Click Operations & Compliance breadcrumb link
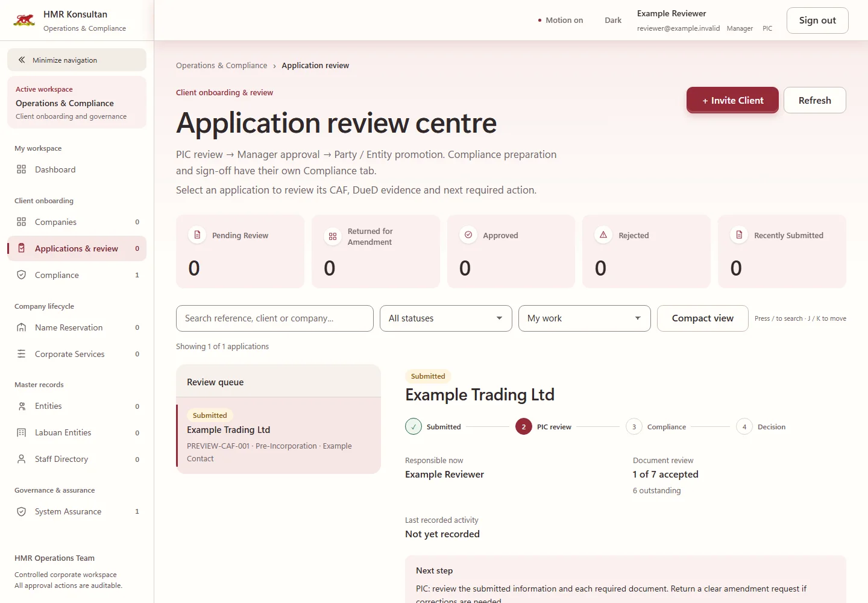The image size is (868, 603). point(221,65)
